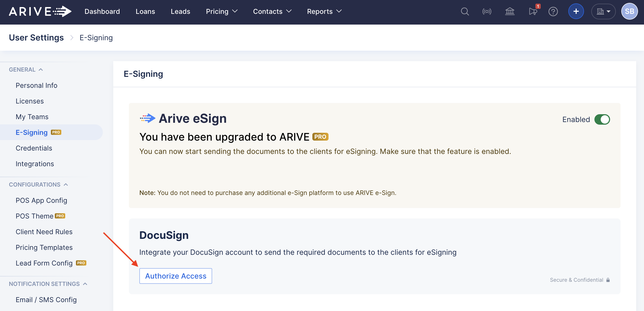Toggle the Arive eSign Enabled switch
The width and height of the screenshot is (644, 311).
coord(602,119)
